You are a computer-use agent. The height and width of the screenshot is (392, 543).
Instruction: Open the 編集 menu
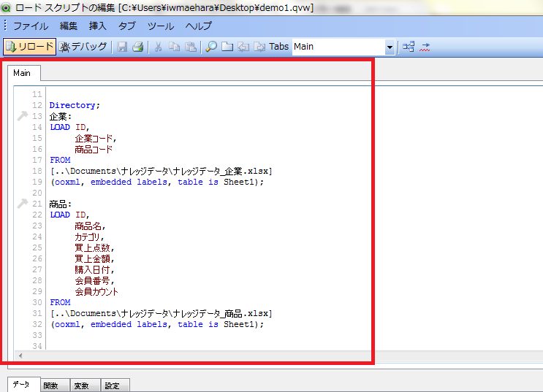(x=68, y=26)
